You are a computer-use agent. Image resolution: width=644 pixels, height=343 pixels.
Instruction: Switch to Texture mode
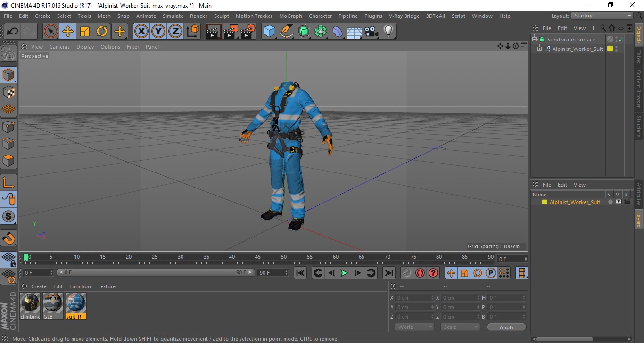tap(8, 92)
